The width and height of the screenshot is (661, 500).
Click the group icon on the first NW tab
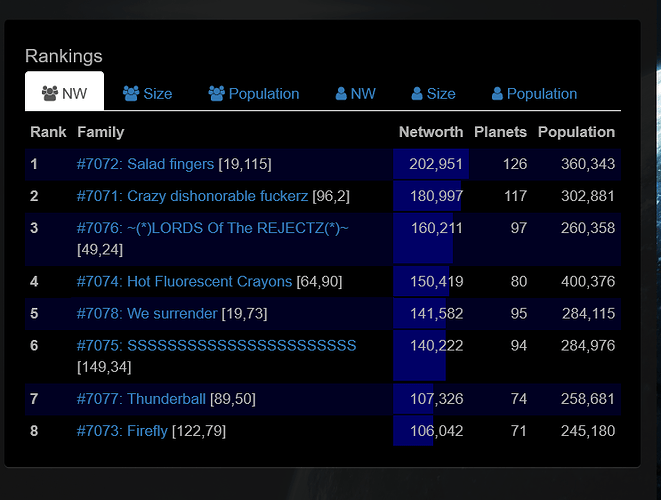(49, 94)
